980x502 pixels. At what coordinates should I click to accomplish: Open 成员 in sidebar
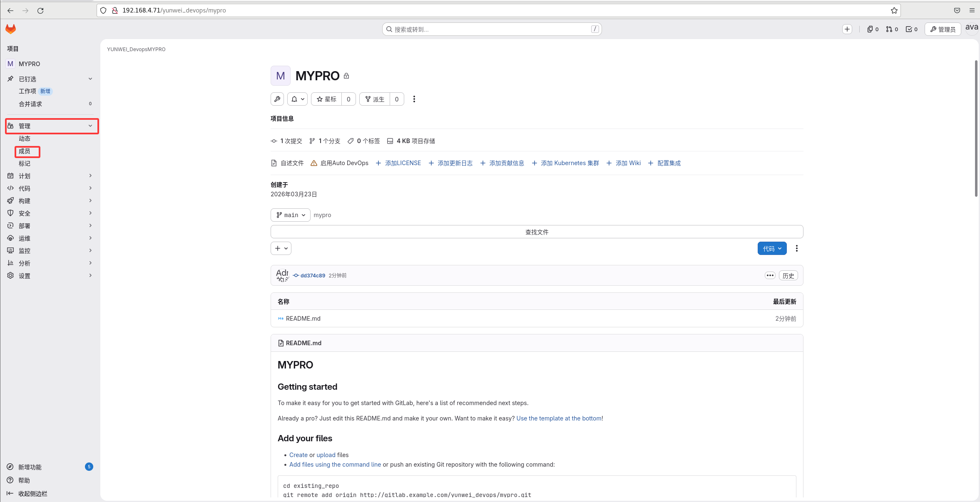(25, 151)
